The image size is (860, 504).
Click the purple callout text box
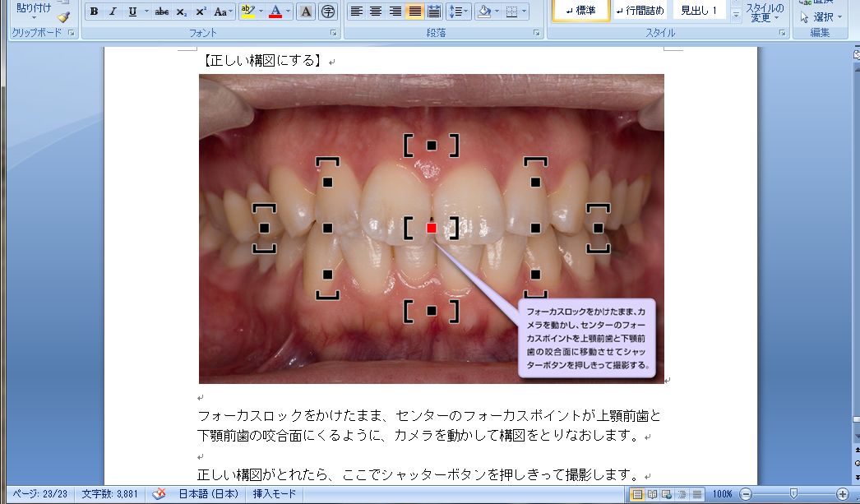pyautogui.click(x=587, y=339)
